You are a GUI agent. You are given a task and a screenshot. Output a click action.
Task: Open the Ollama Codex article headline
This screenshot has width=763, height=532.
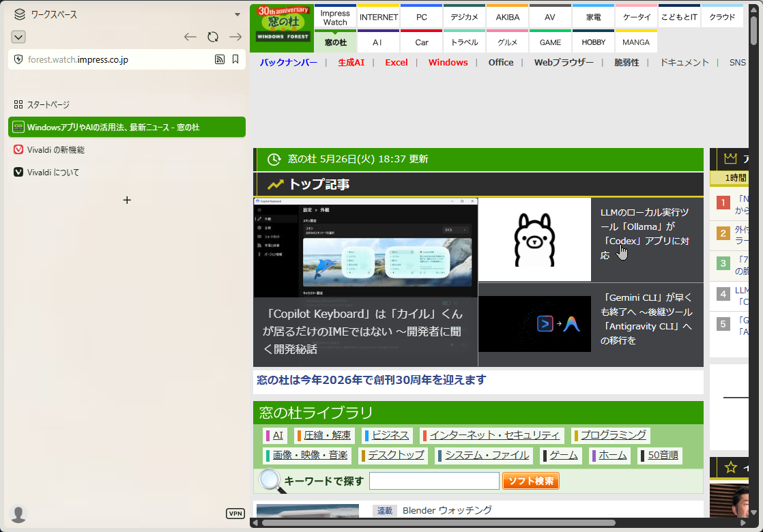pos(645,234)
